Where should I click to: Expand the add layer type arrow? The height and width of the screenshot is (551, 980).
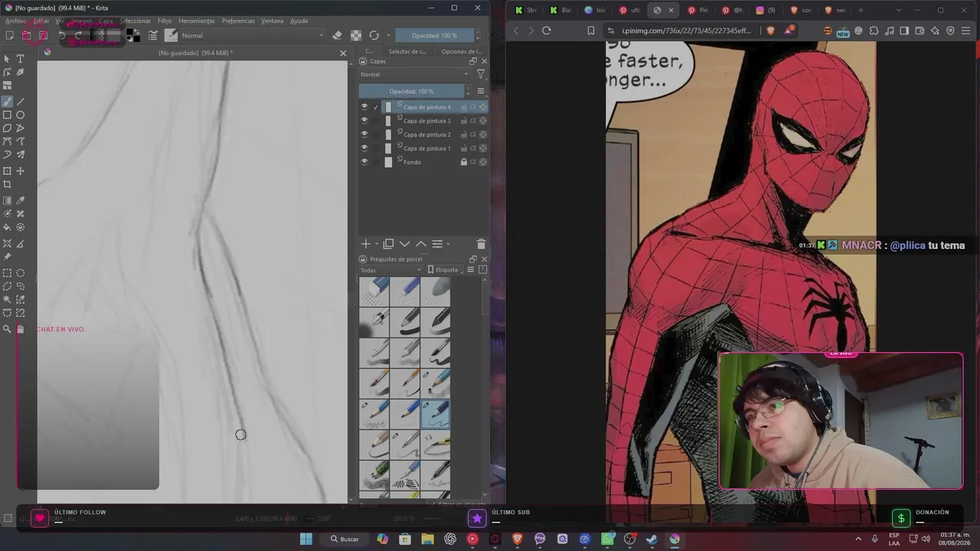pos(377,244)
